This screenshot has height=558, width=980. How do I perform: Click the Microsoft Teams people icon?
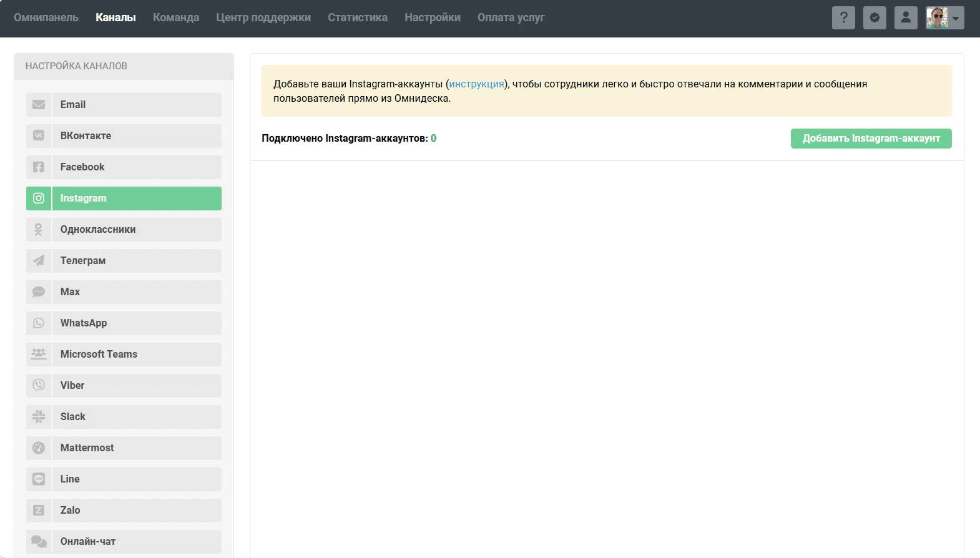click(x=39, y=354)
